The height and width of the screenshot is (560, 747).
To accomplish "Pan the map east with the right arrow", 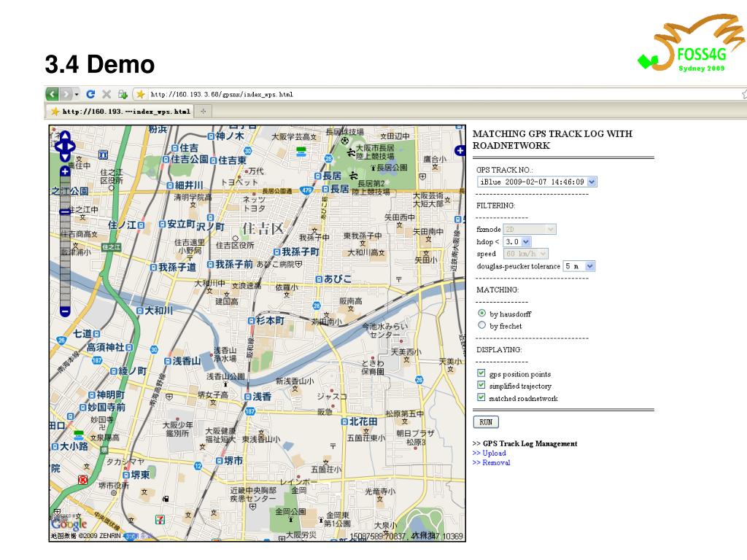I will click(x=72, y=146).
